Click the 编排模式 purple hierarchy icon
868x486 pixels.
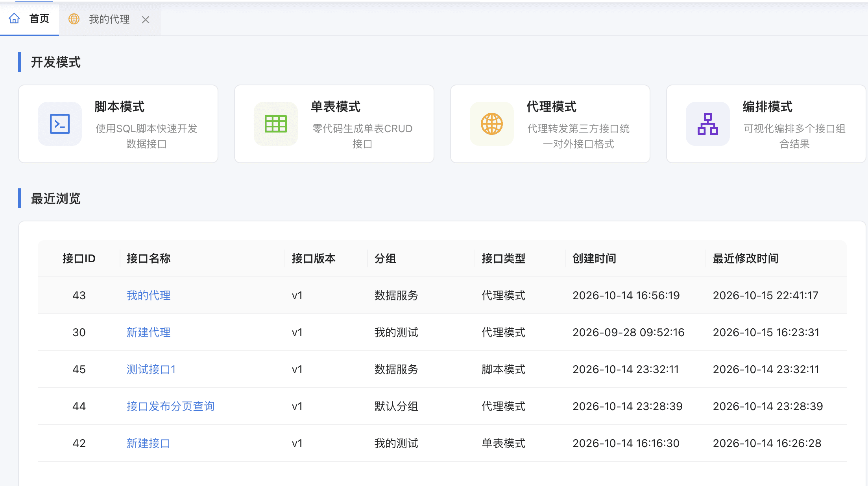click(x=708, y=124)
